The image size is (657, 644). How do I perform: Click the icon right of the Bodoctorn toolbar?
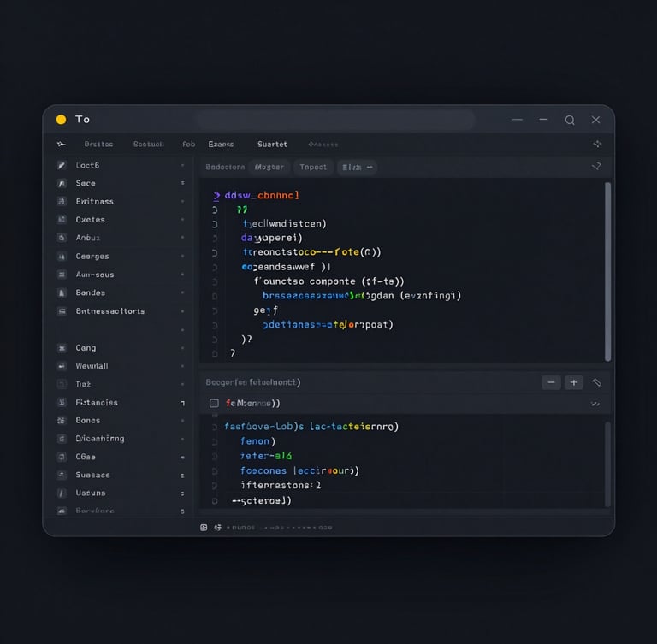pyautogui.click(x=596, y=166)
